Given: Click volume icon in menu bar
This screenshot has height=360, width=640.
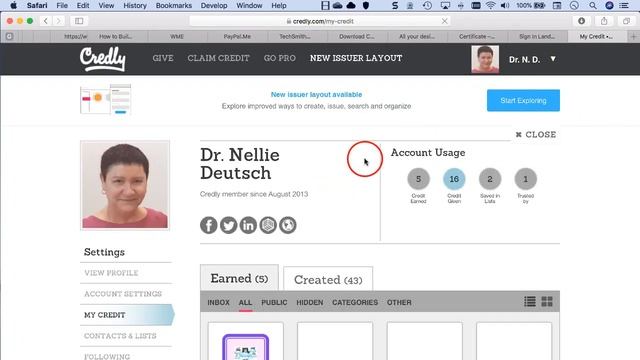Looking at the screenshot, I should tap(505, 5).
